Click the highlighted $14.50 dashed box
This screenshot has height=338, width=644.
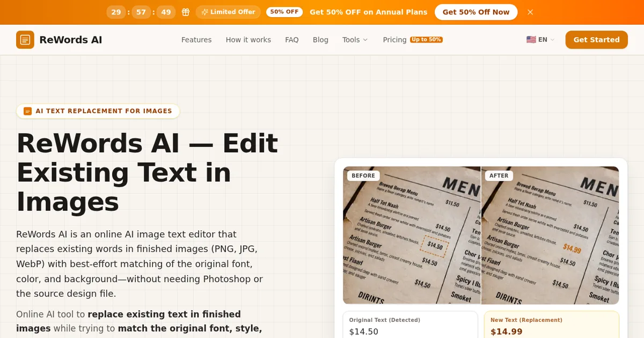click(434, 246)
